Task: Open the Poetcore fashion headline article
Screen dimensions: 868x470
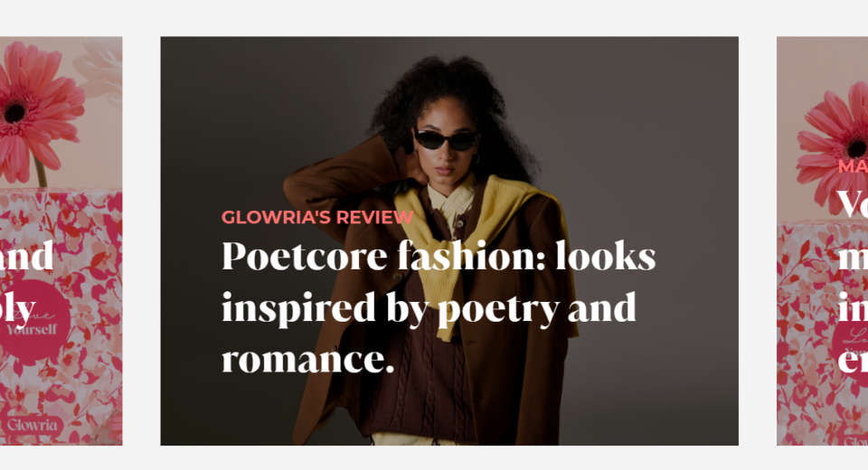Action: [439, 307]
